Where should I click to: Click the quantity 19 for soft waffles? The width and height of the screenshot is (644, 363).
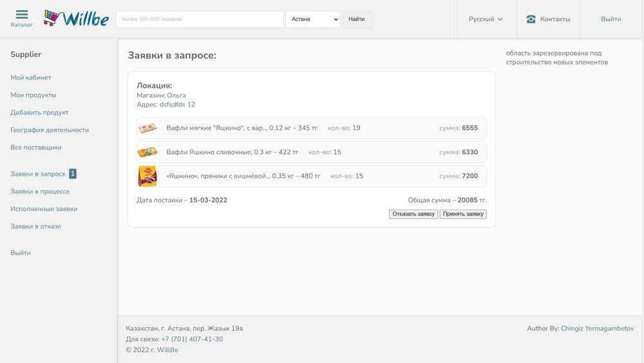click(x=357, y=128)
